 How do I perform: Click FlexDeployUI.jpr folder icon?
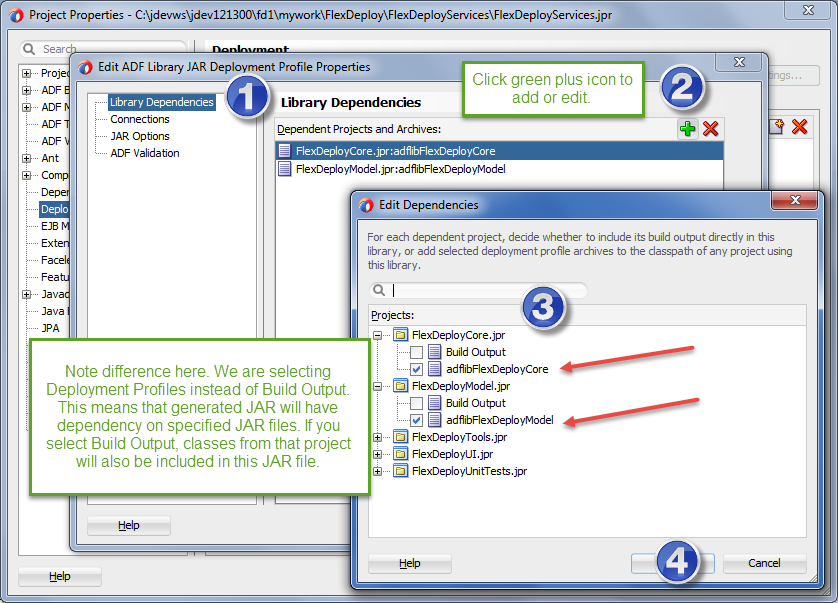click(400, 454)
